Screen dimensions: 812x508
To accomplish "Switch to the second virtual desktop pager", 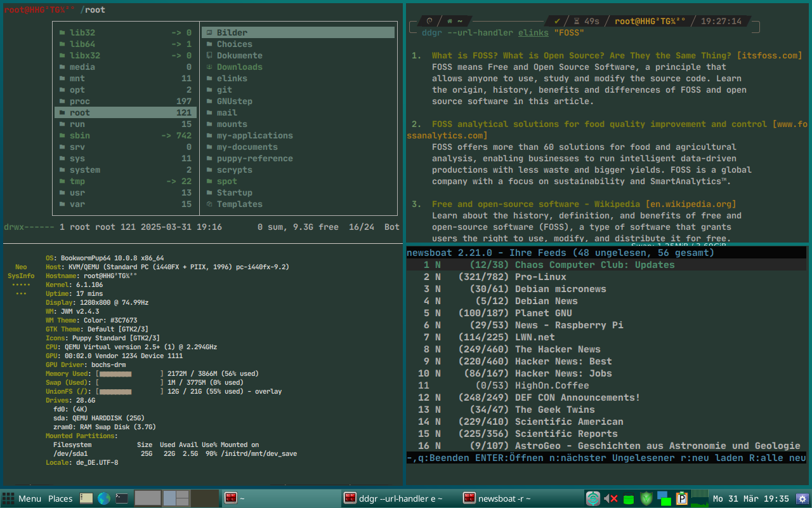I will pos(176,498).
